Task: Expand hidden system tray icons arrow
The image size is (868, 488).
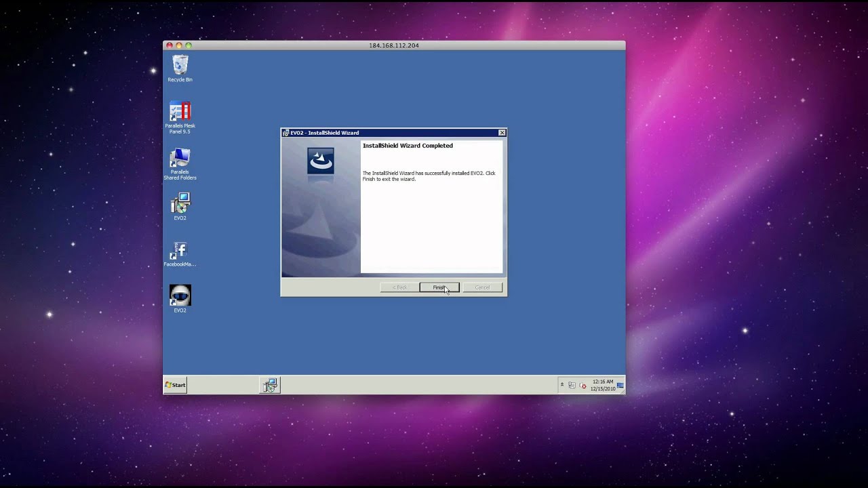Action: pos(561,385)
